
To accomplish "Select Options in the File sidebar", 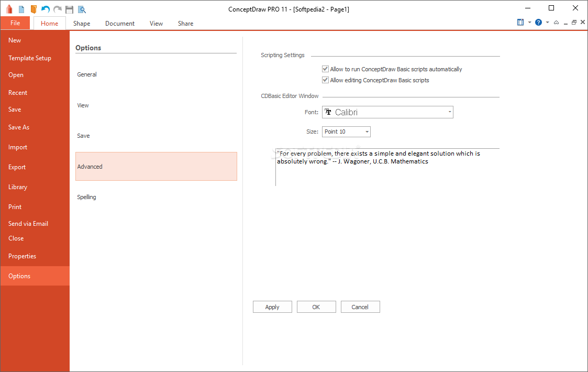I will pos(35,276).
